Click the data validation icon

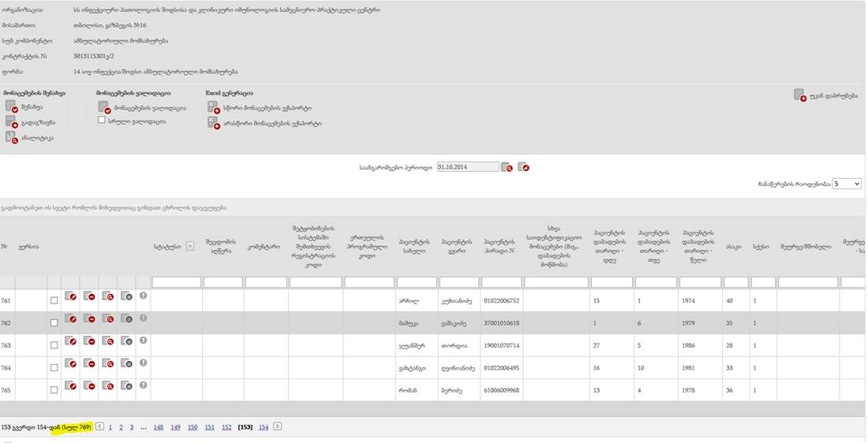tap(104, 107)
